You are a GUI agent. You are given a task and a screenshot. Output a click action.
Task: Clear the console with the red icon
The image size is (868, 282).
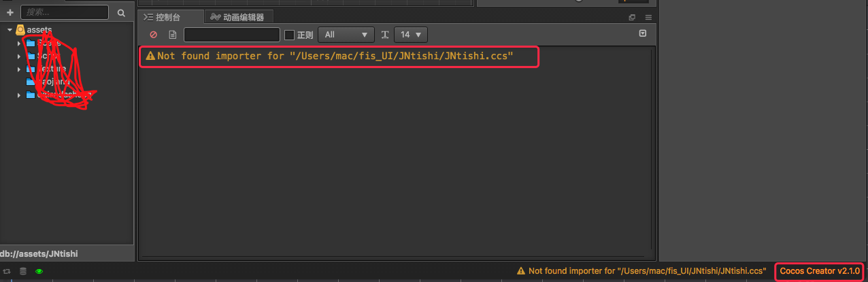point(153,35)
